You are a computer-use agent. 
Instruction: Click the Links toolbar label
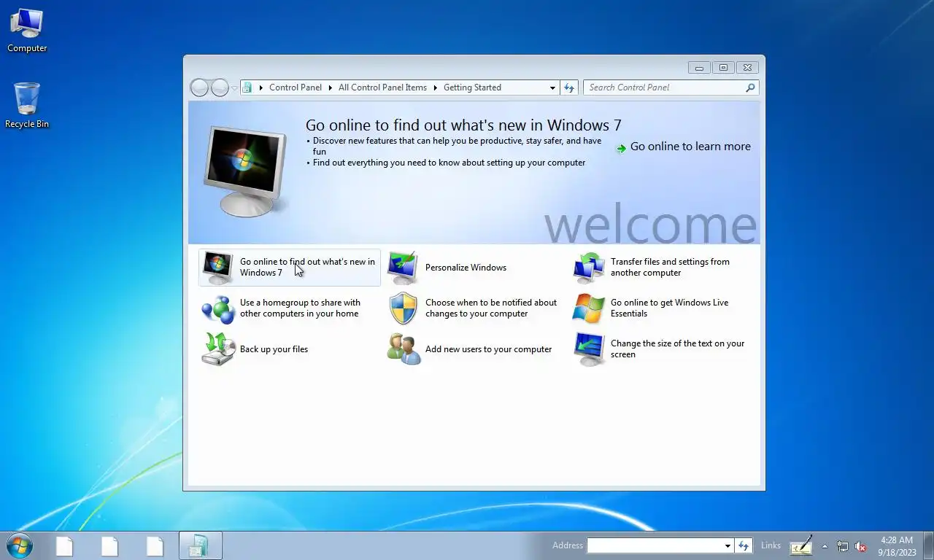(771, 545)
